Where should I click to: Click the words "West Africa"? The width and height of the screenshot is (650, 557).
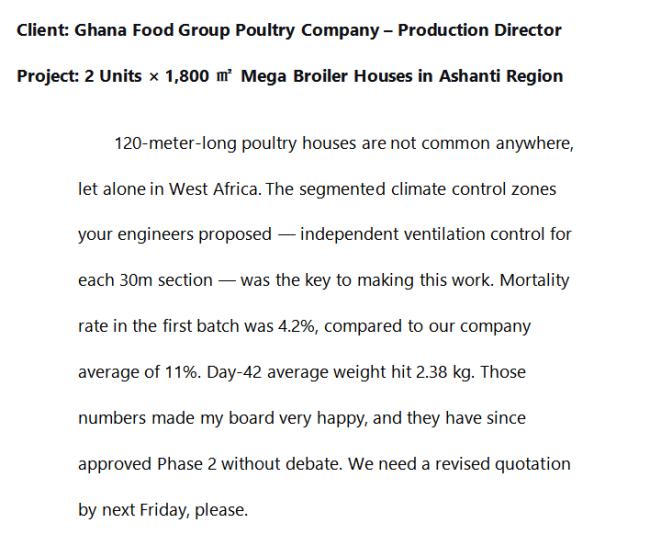click(x=213, y=189)
